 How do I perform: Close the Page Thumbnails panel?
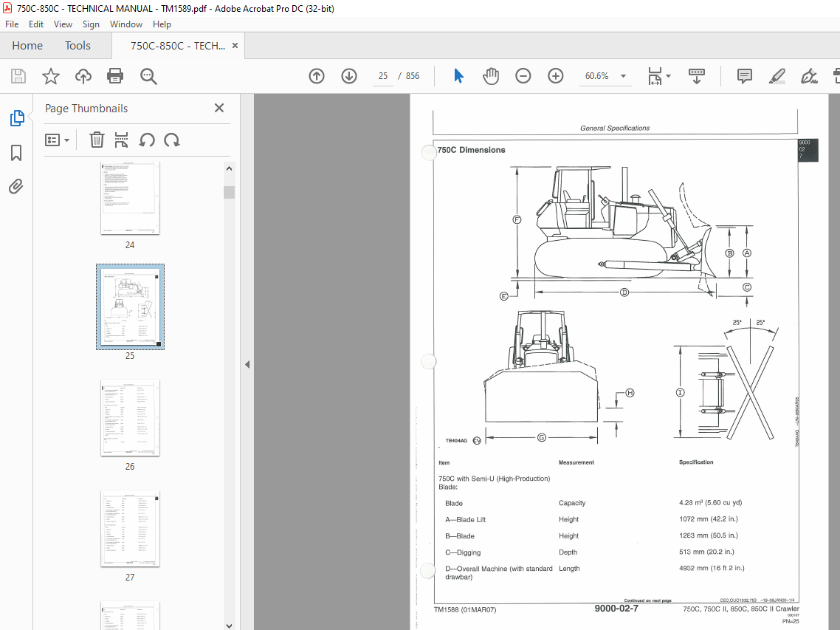pyautogui.click(x=219, y=108)
